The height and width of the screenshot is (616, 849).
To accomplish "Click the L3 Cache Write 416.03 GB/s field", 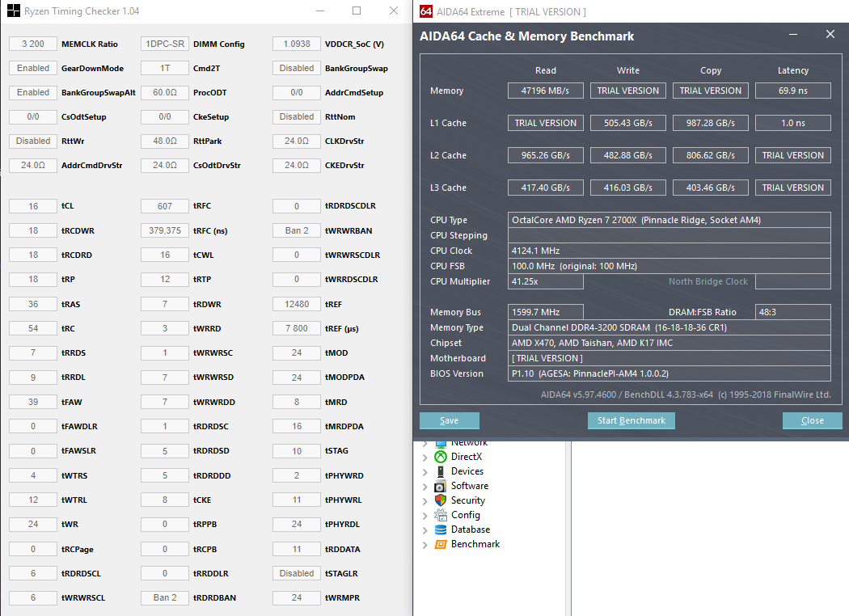I will tap(628, 188).
